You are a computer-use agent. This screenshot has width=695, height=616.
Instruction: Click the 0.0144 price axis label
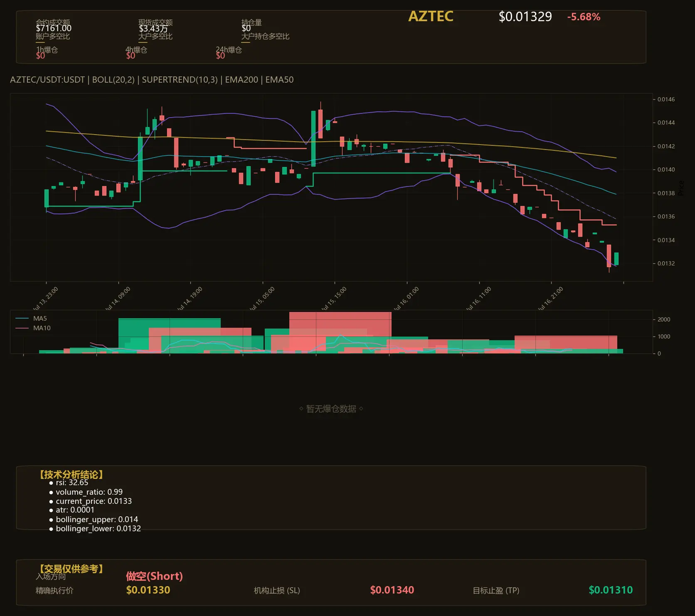666,123
